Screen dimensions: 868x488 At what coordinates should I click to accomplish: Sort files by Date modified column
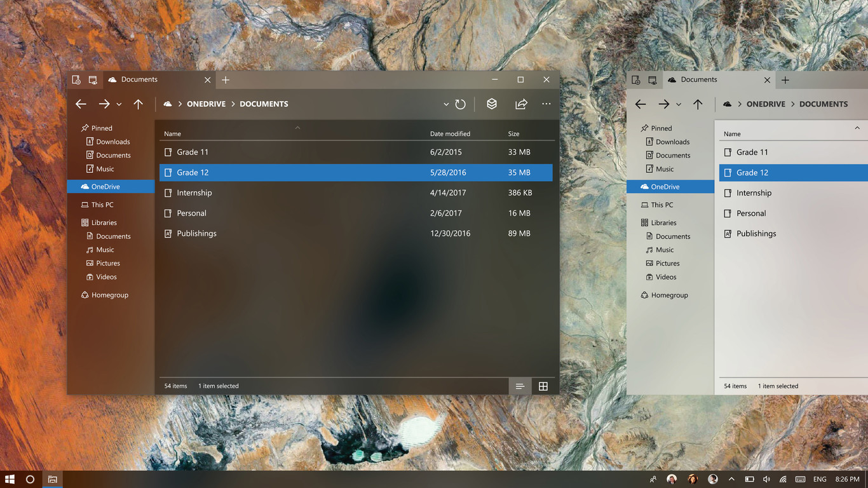(x=450, y=134)
